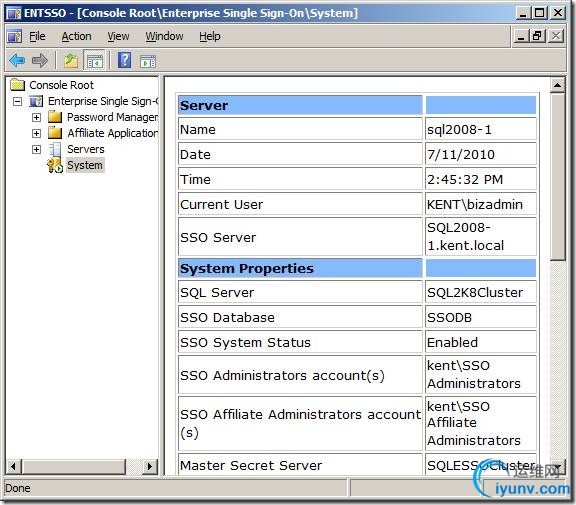This screenshot has height=505, width=576.
Task: Click the SSODB database value
Action: coord(449,318)
